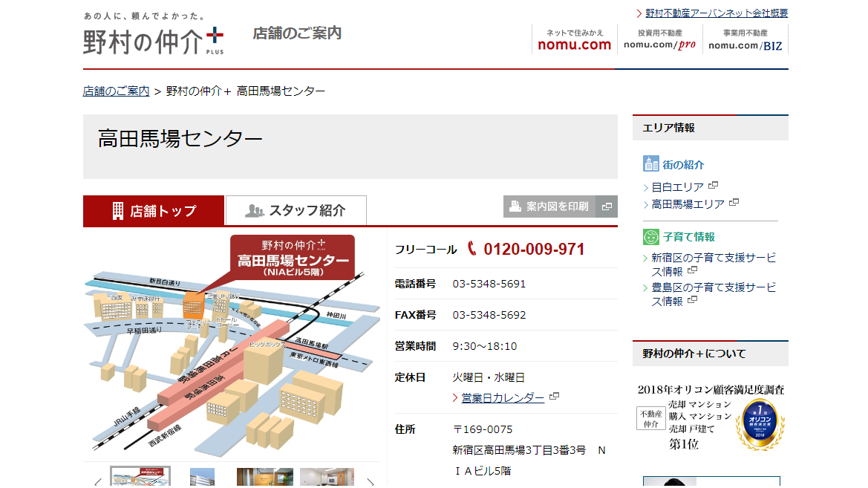Select the building exterior thumbnail
This screenshot has width=868, height=488.
pos(202,478)
